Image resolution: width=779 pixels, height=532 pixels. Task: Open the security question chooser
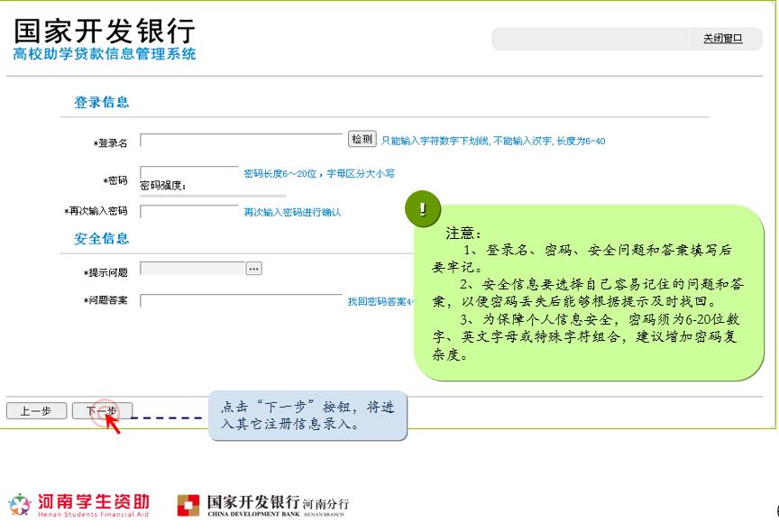point(253,268)
